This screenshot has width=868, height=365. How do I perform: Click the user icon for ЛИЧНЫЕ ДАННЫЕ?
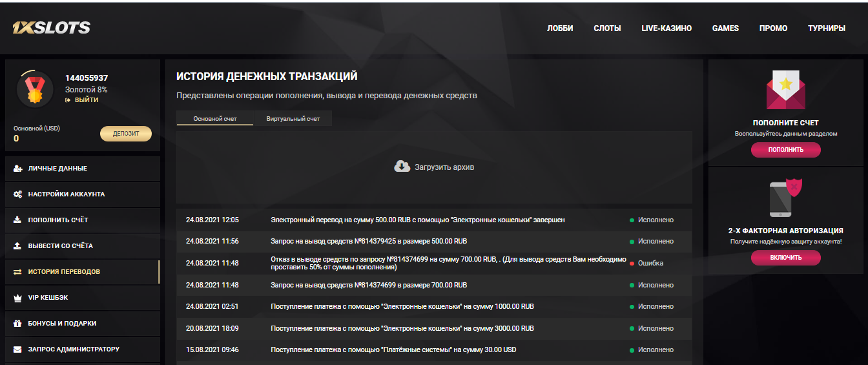[18, 169]
